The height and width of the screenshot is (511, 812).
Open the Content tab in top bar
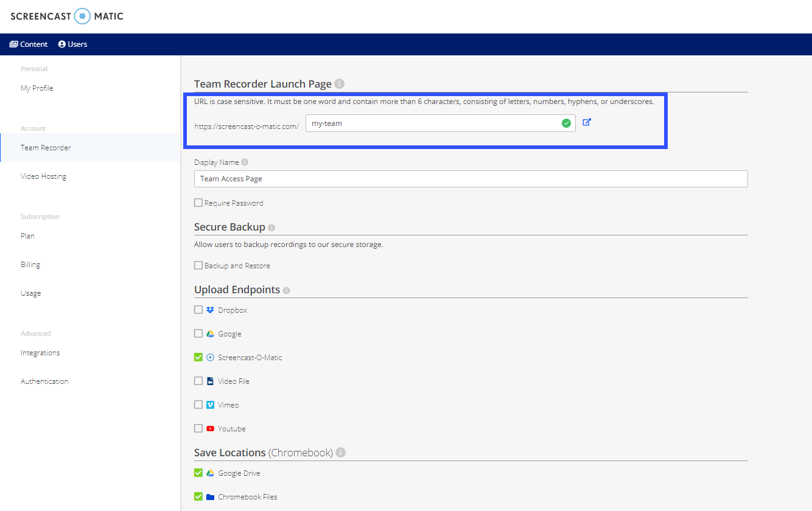click(29, 44)
